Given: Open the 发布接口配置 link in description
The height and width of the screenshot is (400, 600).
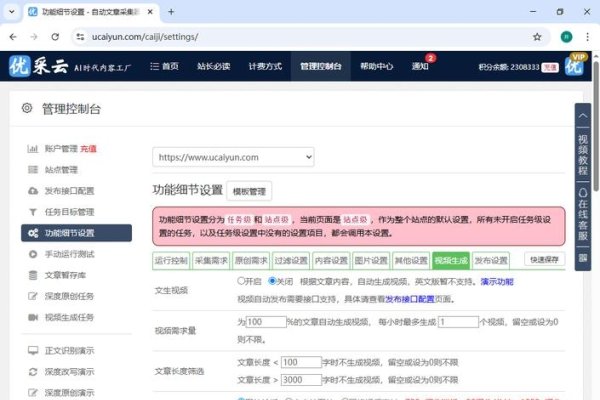Looking at the screenshot, I should [410, 299].
